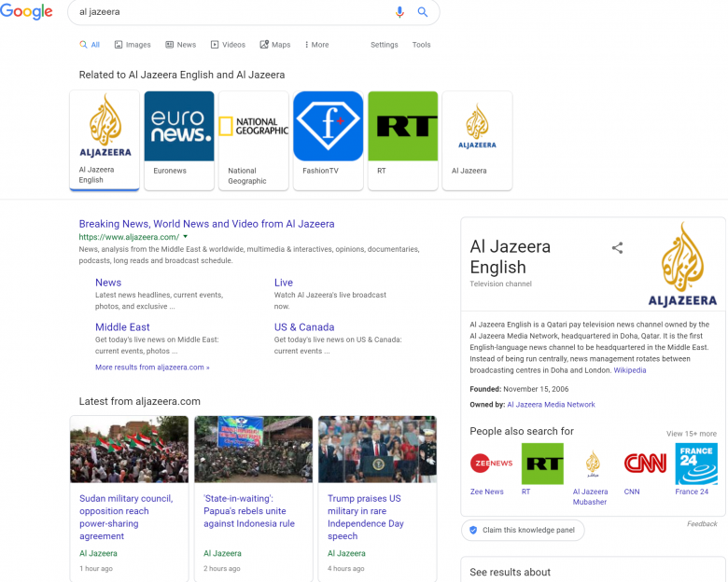This screenshot has width=728, height=582.
Task: Click the '4 hours ago' timestamp
Action: (x=346, y=569)
